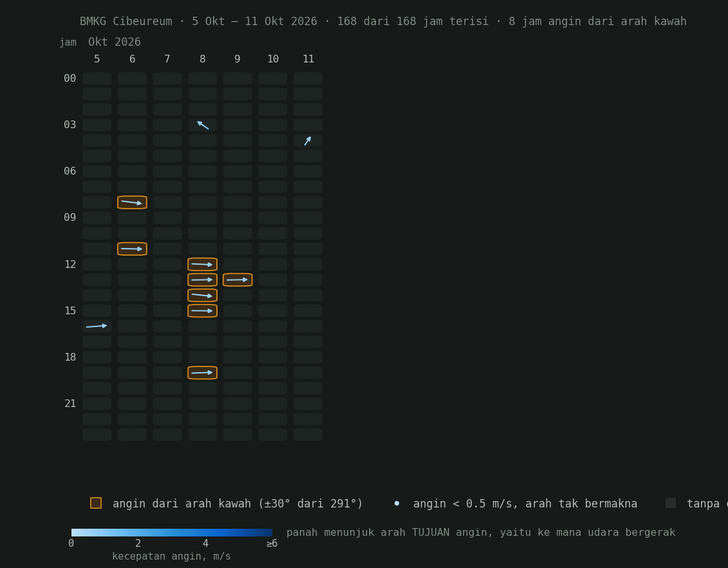
Task: Click the '≥6' tick on the speed scale
Action: (x=272, y=544)
